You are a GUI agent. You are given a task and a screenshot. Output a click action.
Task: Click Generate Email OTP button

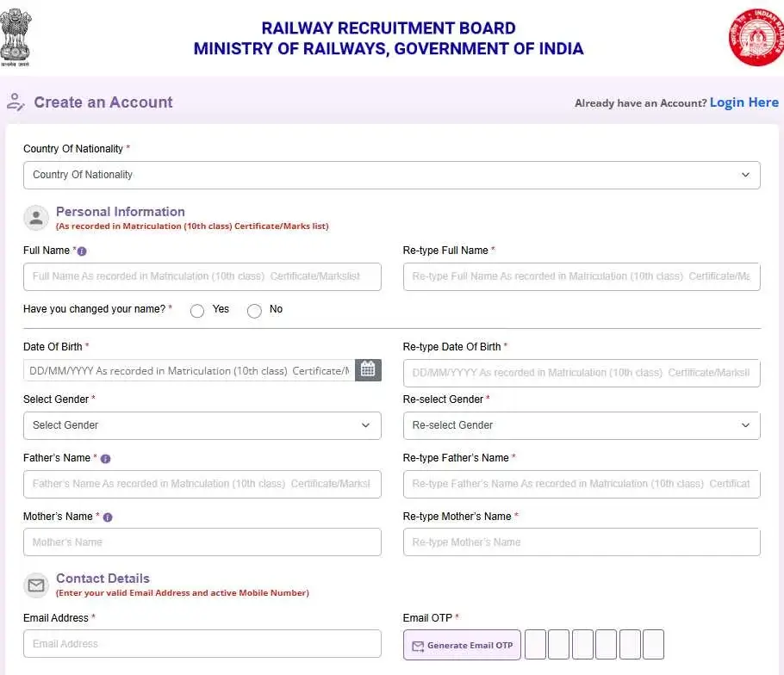(462, 645)
